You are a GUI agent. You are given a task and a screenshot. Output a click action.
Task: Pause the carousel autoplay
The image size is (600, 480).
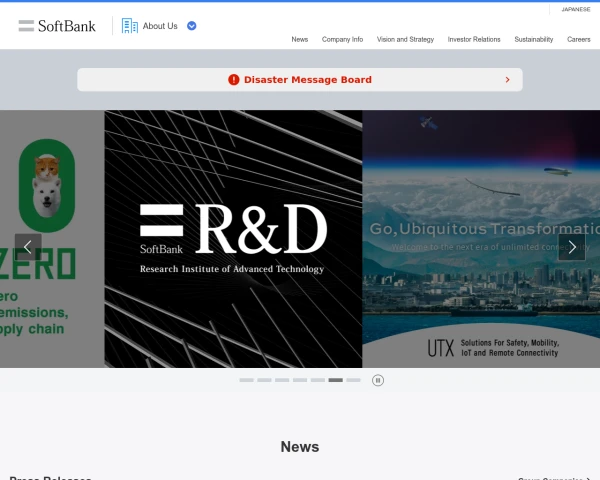[378, 380]
